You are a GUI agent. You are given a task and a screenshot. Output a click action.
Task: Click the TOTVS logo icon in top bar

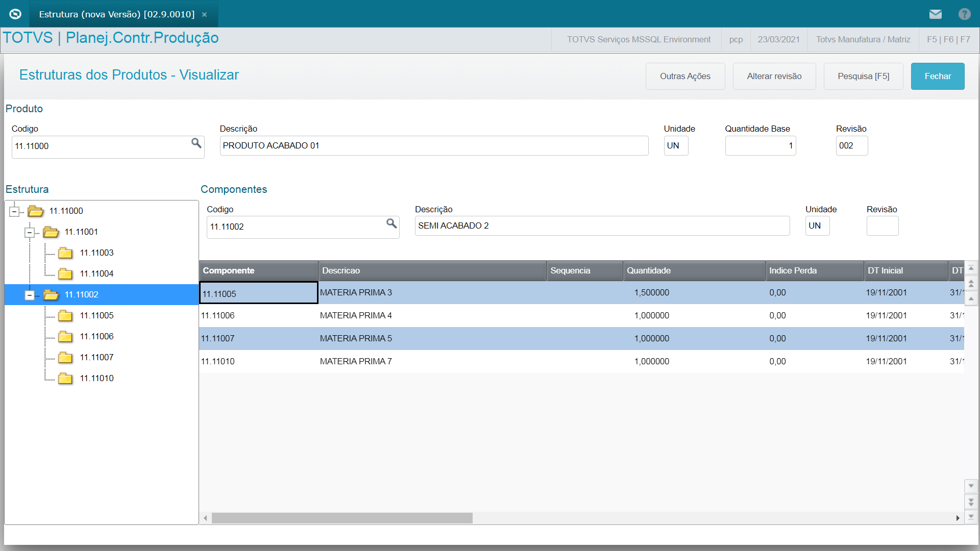click(x=15, y=14)
